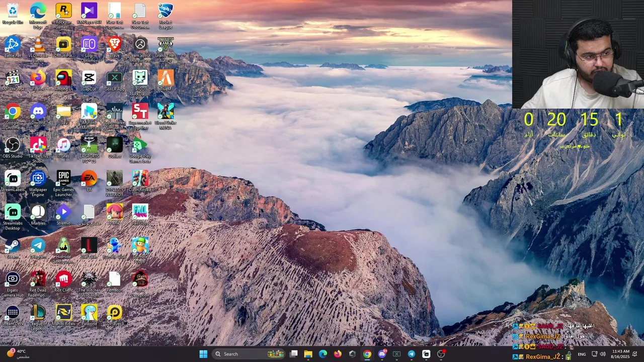Click the ENG language indicator

(582, 354)
